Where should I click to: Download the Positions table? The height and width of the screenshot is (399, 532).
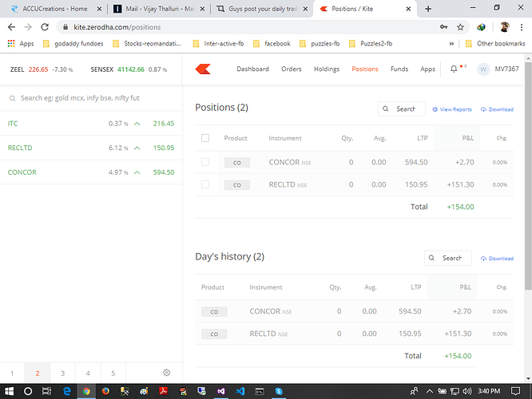[x=497, y=109]
